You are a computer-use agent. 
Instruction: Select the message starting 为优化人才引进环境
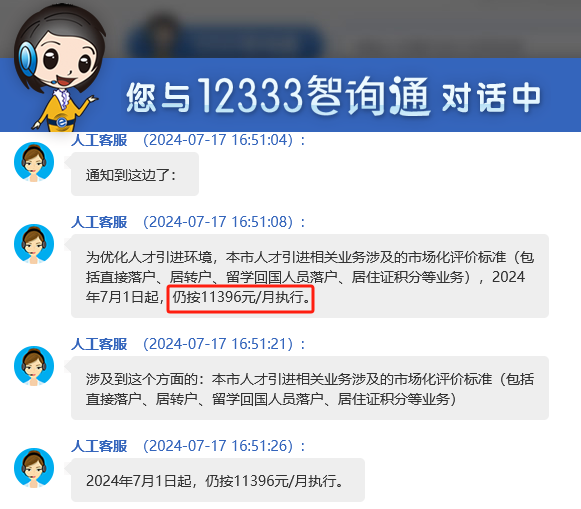pos(310,276)
